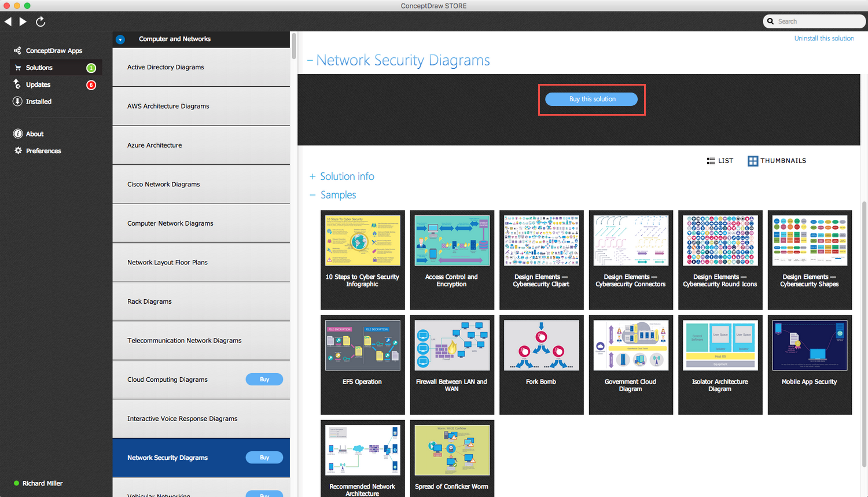Buy Cloud Computing Diagrams
This screenshot has width=868, height=497.
click(x=264, y=380)
